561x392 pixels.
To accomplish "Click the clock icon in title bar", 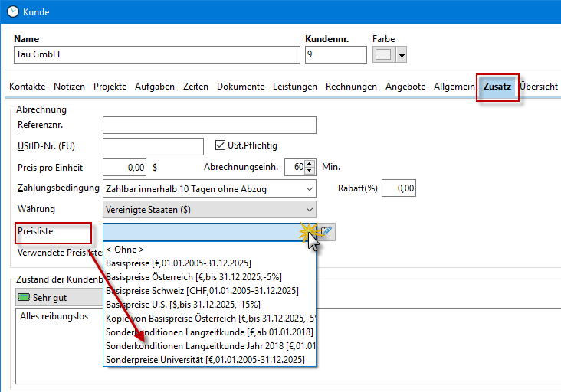I will point(12,12).
